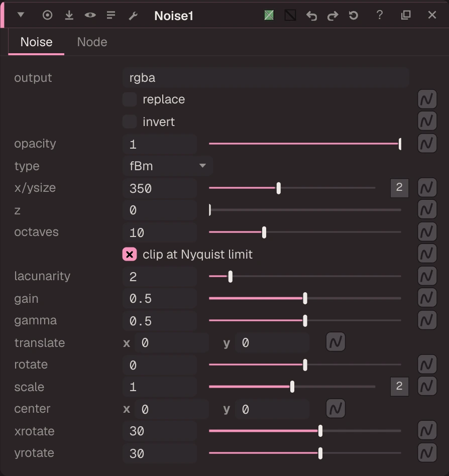Open animation menu for translate
The width and height of the screenshot is (449, 476).
pyautogui.click(x=335, y=342)
